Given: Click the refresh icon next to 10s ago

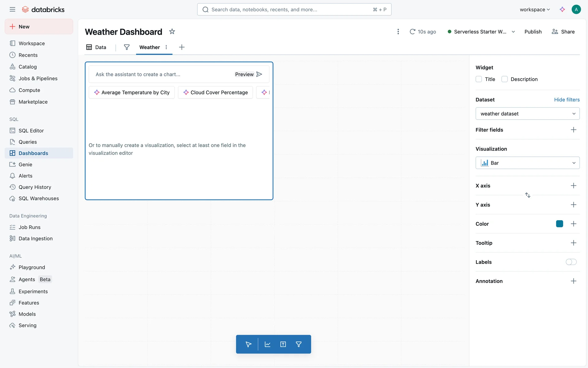Looking at the screenshot, I should pos(413,32).
